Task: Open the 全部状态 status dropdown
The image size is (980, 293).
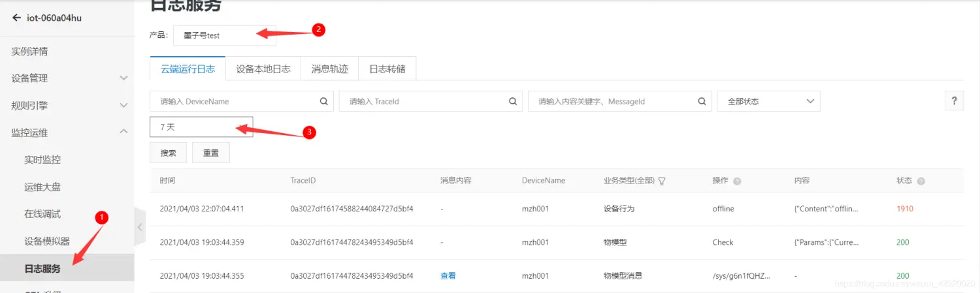Action: point(768,101)
